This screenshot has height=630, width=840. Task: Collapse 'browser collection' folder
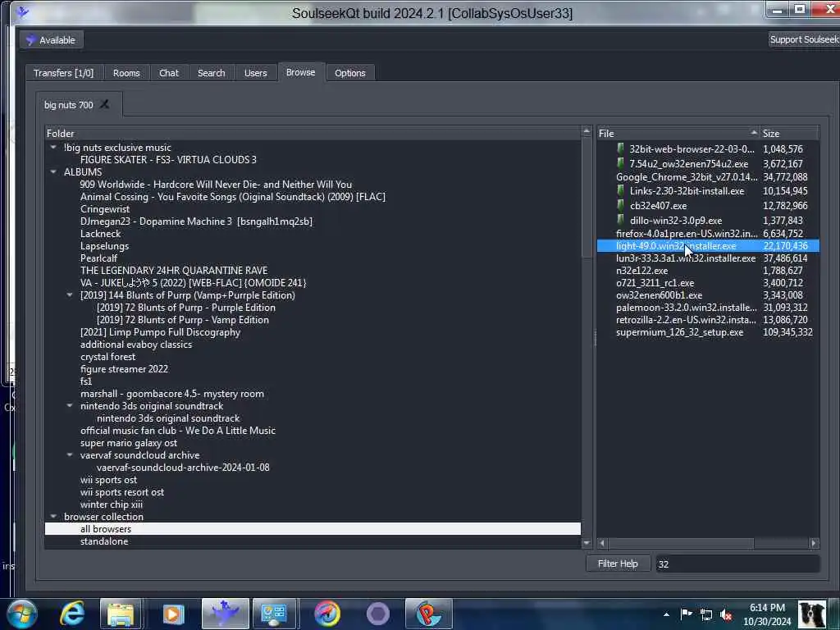tap(53, 517)
